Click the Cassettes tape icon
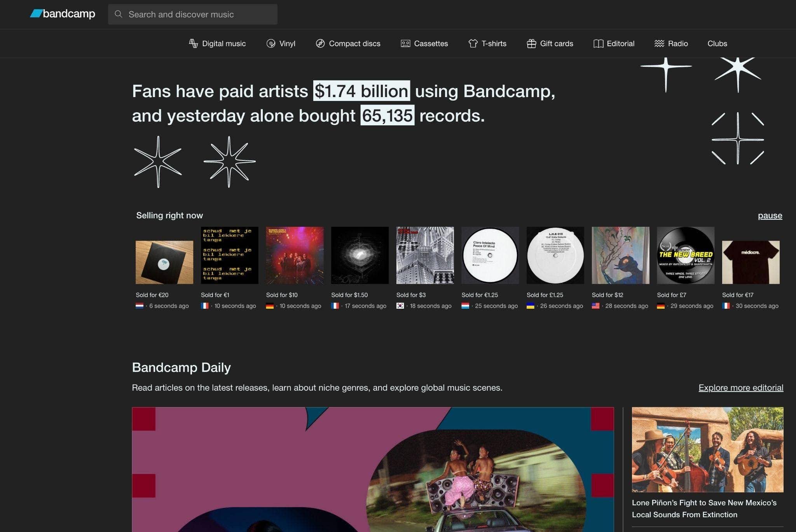 click(x=405, y=43)
